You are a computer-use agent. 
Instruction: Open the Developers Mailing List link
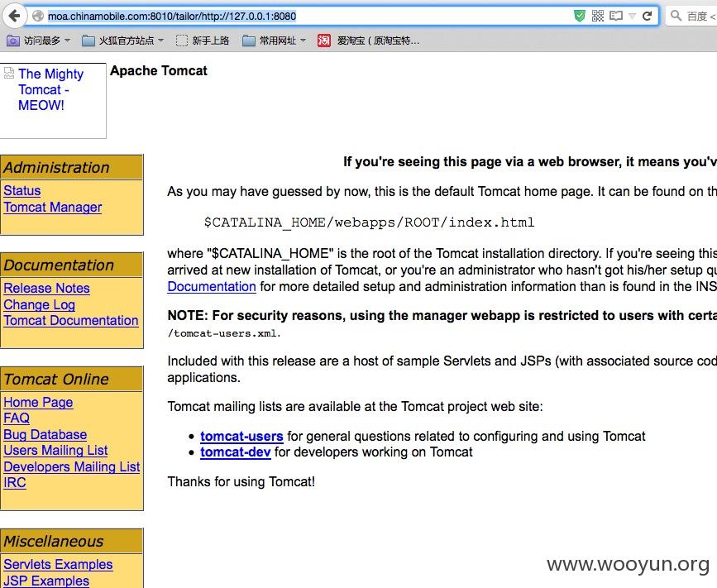coord(72,466)
